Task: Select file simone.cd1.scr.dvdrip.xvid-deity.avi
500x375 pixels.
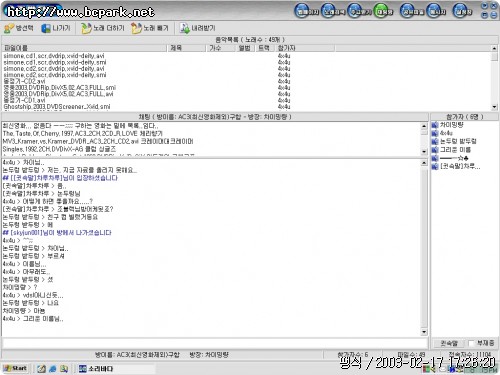Action: (x=54, y=56)
